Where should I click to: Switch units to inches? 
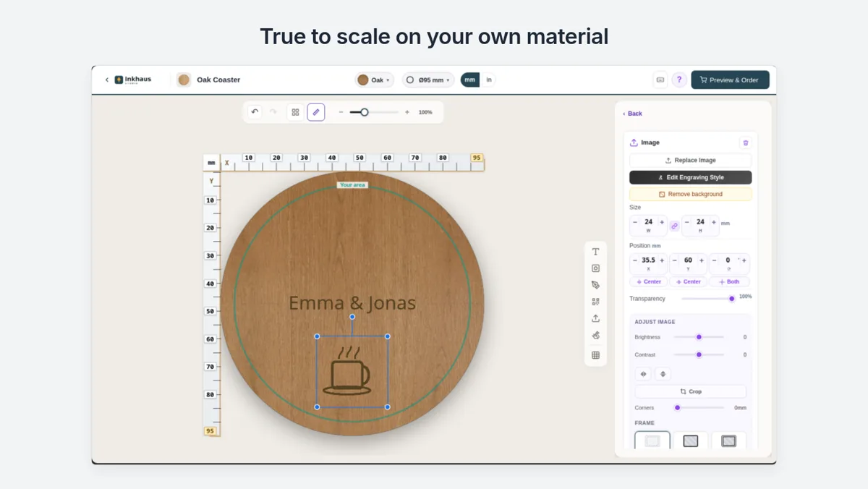(489, 80)
